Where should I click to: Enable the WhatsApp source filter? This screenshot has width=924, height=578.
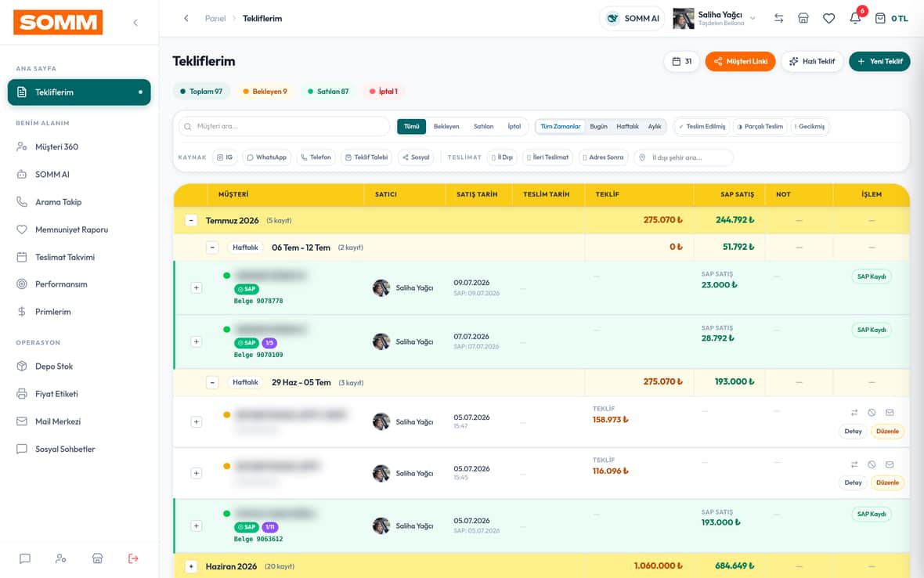[x=266, y=157]
